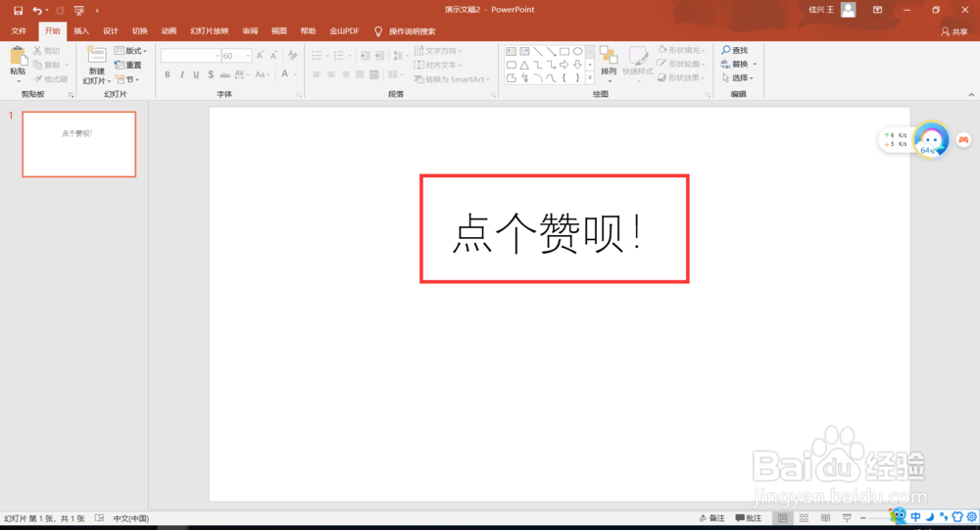
Task: Expand the 节 (Section) dropdown
Action: coord(127,79)
